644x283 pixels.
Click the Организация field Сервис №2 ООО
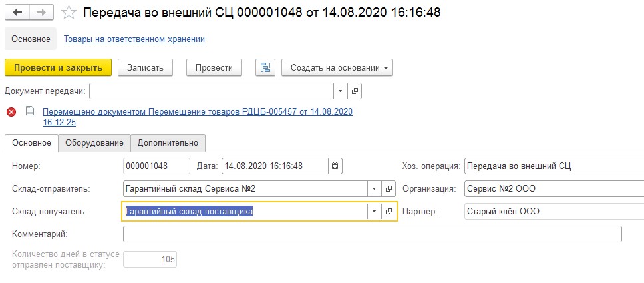(x=554, y=189)
